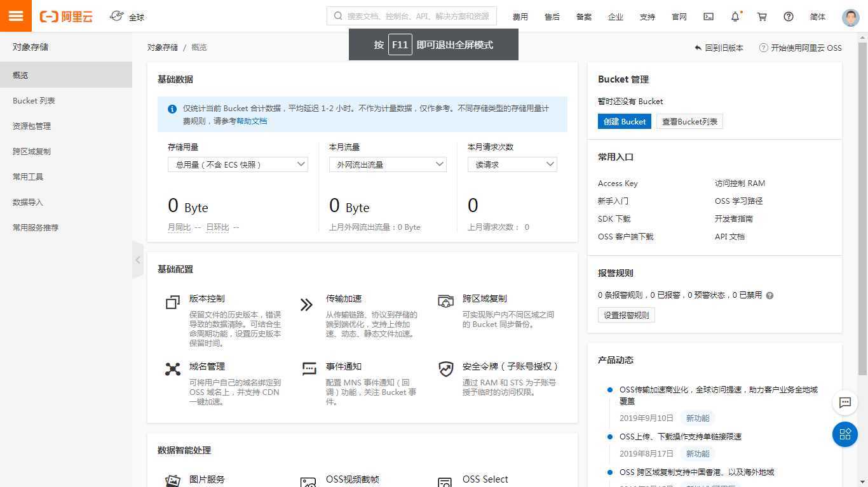This screenshot has width=868, height=487.
Task: Click the 回到旧版本 text label
Action: [724, 48]
